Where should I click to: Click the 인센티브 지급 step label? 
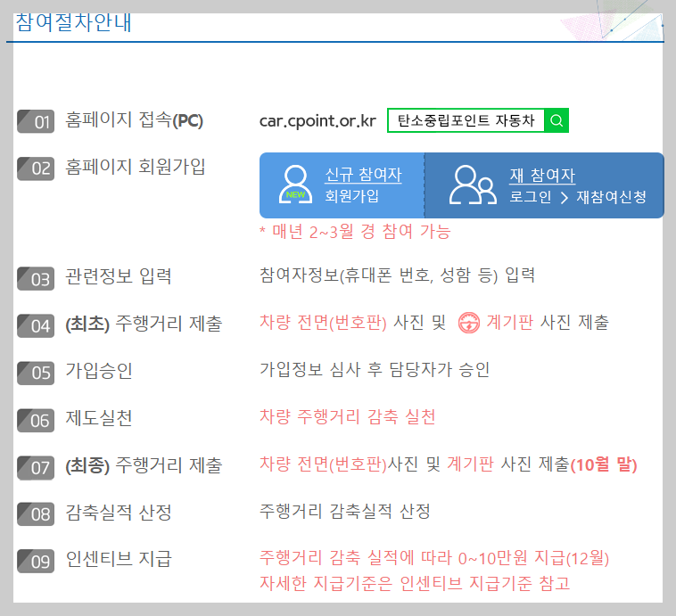pyautogui.click(x=119, y=559)
